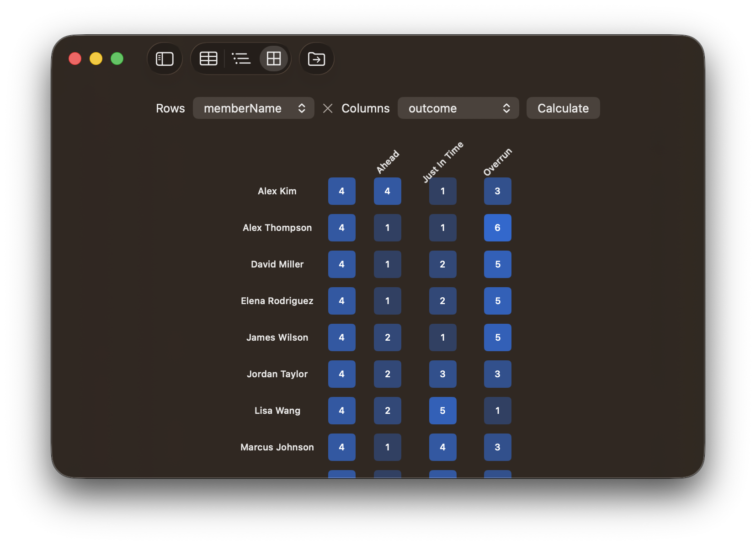Click the red close window button
Viewport: 756px width, 546px height.
coord(75,59)
